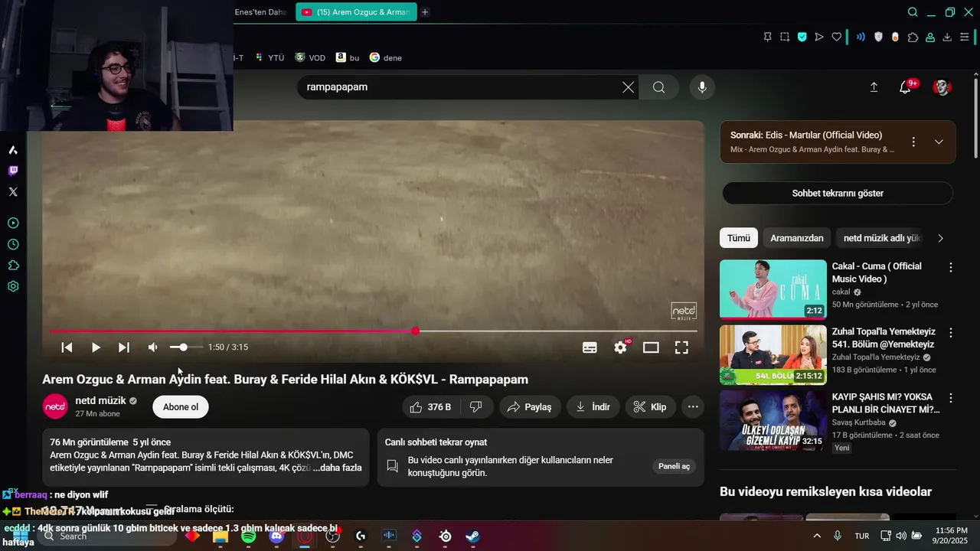
Task: Create a clip with Klip button
Action: tap(649, 407)
